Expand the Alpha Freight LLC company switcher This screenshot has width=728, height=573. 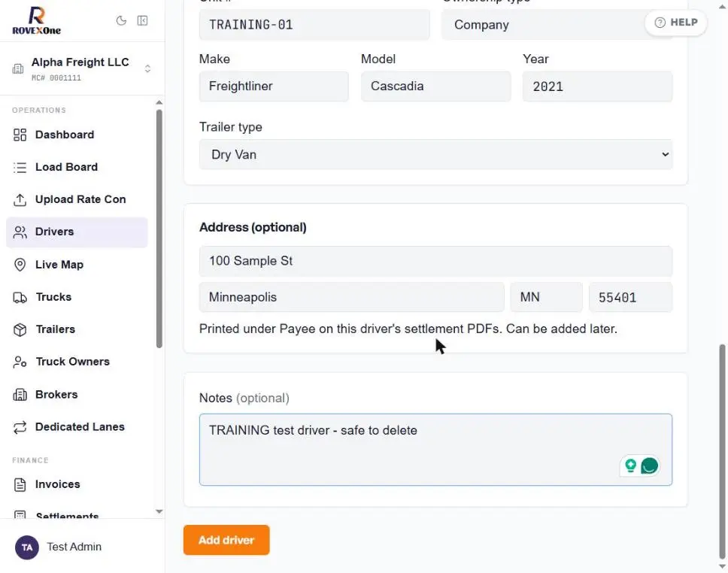point(147,68)
